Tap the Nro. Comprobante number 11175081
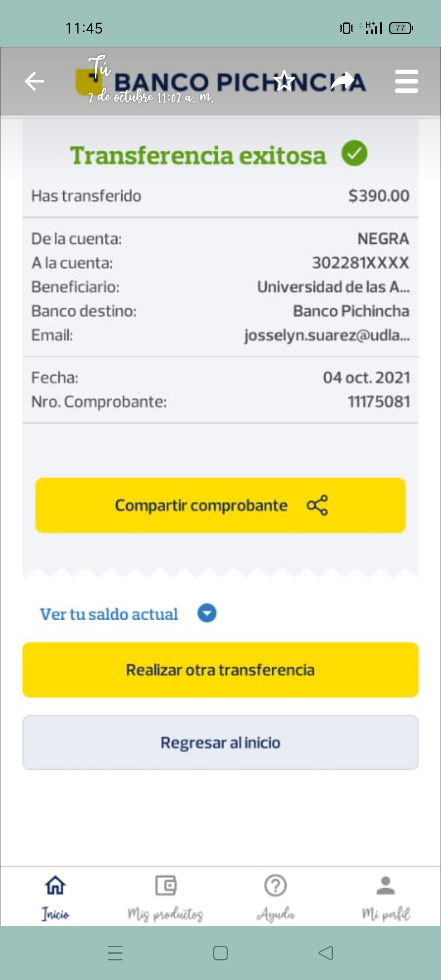 click(x=379, y=402)
